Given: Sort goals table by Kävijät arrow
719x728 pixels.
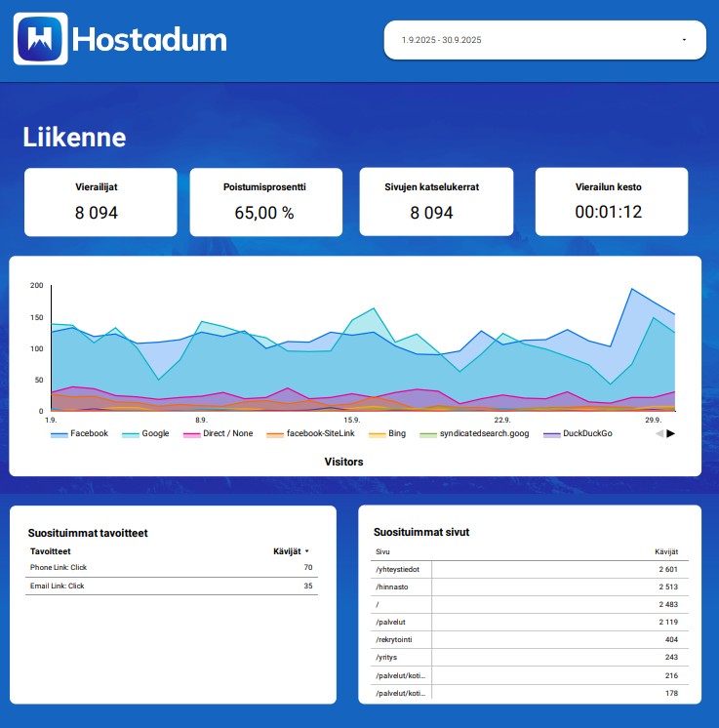Looking at the screenshot, I should pyautogui.click(x=307, y=551).
